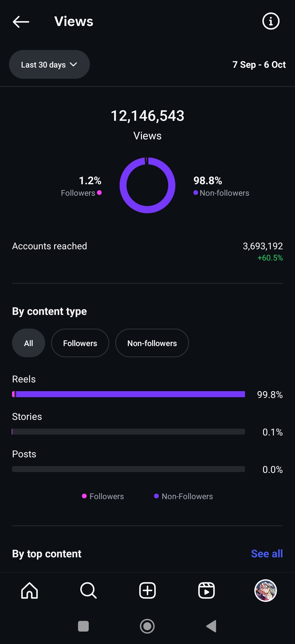
Task: Tap the views donut chart
Action: (x=147, y=185)
